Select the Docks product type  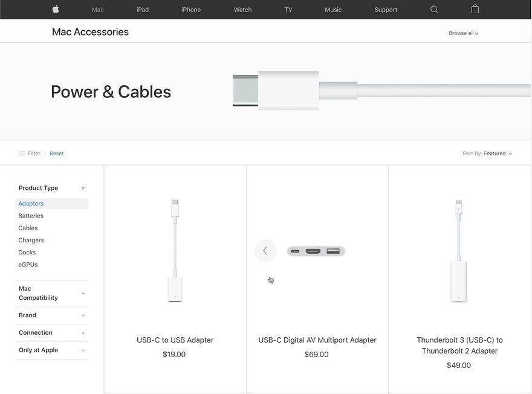pos(27,252)
